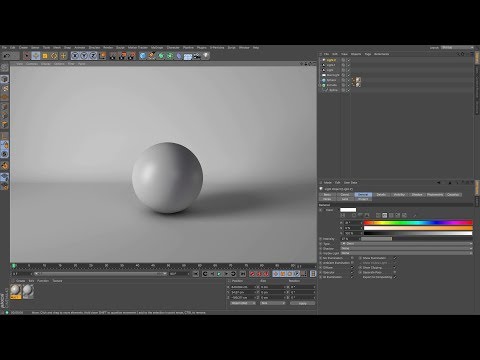
Task: Switch to Model mode in left palette
Action: coord(4,79)
